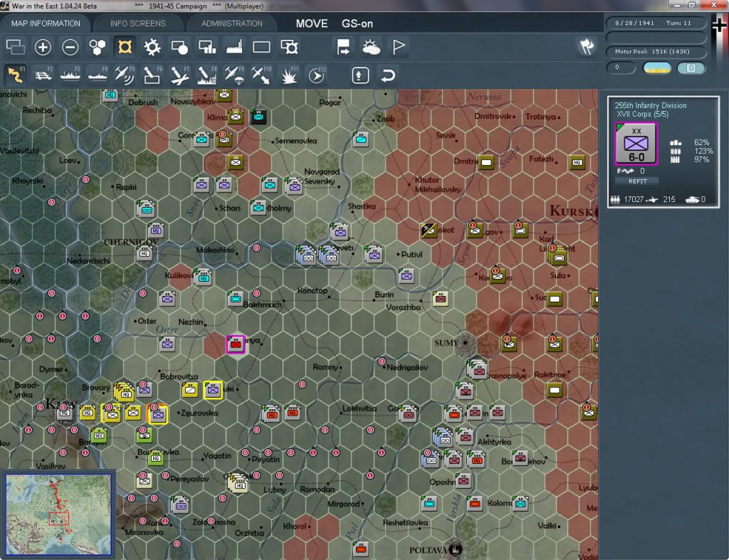Click the rectangle-with-circle toolbar icon
The height and width of the screenshot is (560, 729).
[x=179, y=47]
